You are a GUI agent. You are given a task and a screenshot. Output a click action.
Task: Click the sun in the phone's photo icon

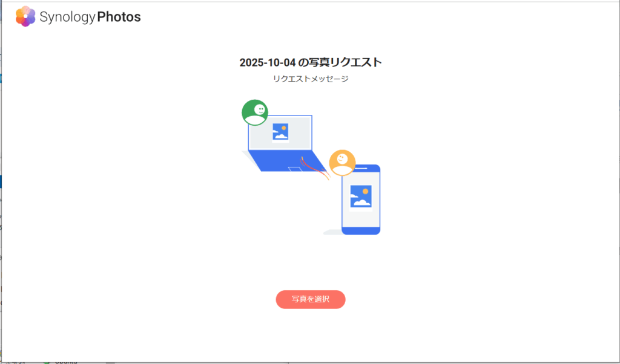[x=365, y=192]
